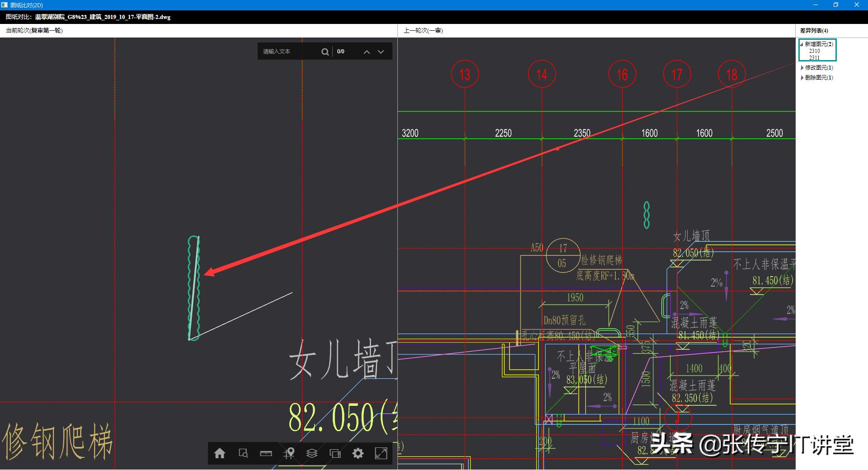
Task: Open the measure ruler tool
Action: [266, 453]
